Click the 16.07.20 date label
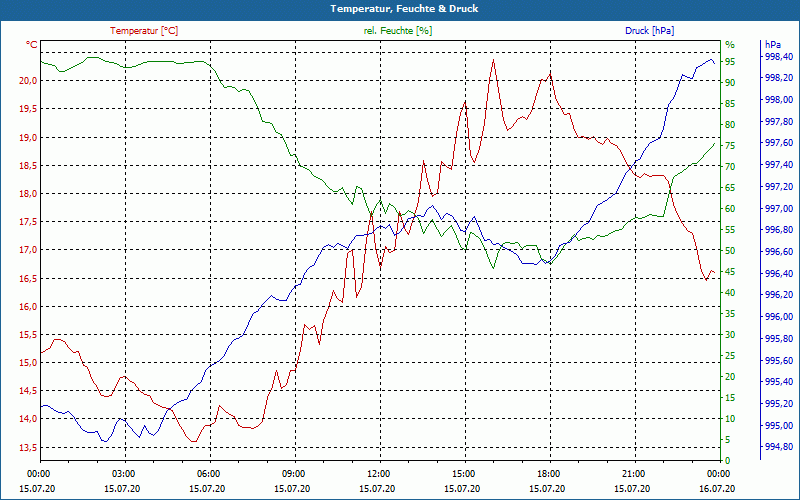The width and height of the screenshot is (800, 500). pyautogui.click(x=718, y=488)
